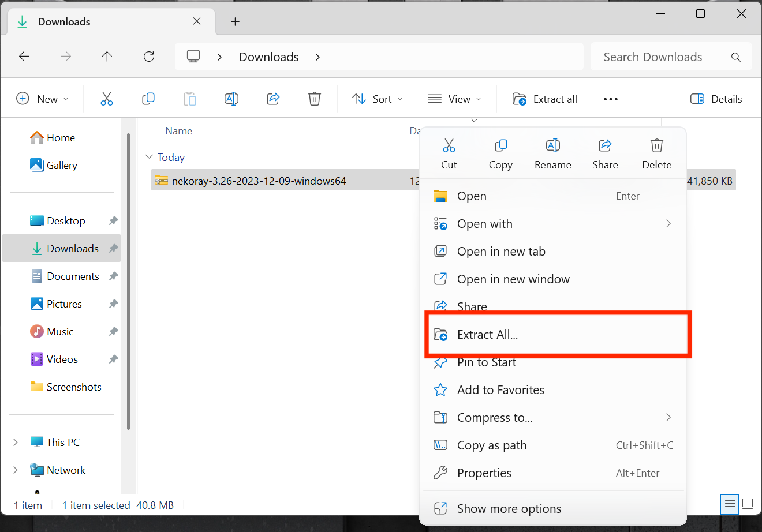The width and height of the screenshot is (762, 532).
Task: Switch to large thumbnails view in status bar
Action: pos(748,504)
